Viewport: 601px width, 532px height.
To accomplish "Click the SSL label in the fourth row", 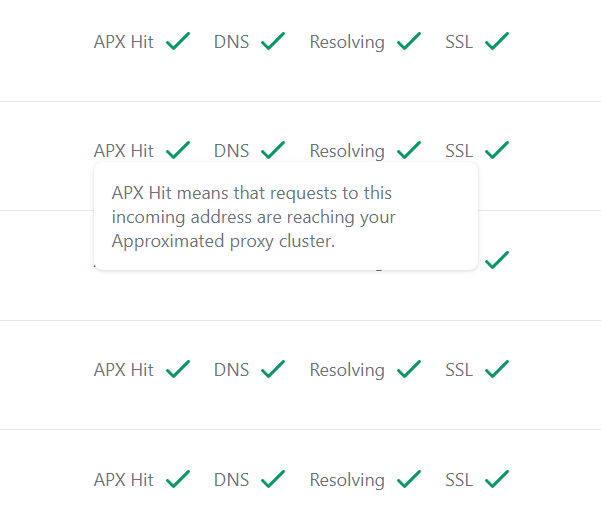I will (x=459, y=370).
